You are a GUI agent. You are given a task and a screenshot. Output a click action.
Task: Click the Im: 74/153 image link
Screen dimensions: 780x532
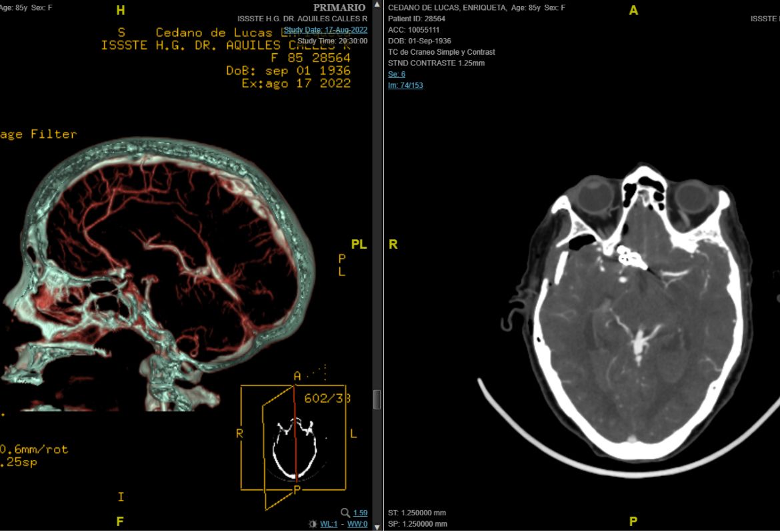[x=405, y=85]
